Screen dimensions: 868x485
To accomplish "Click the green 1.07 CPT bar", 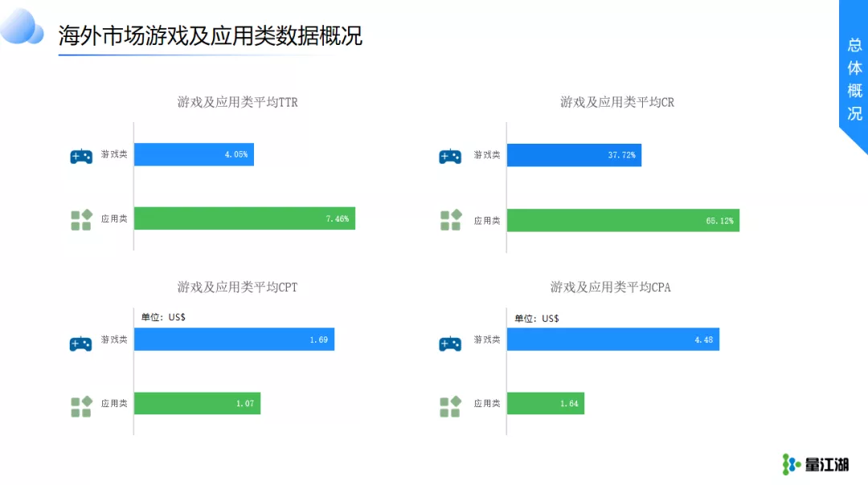I will 197,403.
